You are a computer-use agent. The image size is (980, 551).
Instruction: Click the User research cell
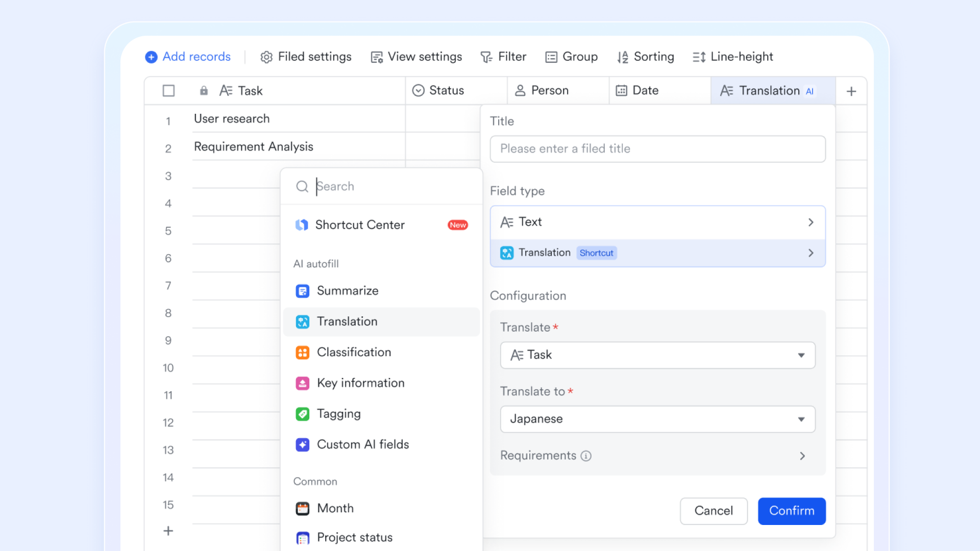tap(299, 119)
